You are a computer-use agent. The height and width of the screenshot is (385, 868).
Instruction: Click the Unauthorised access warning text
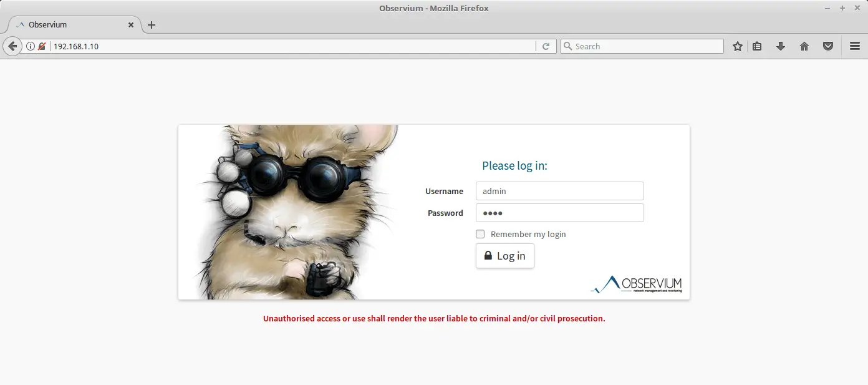[434, 318]
